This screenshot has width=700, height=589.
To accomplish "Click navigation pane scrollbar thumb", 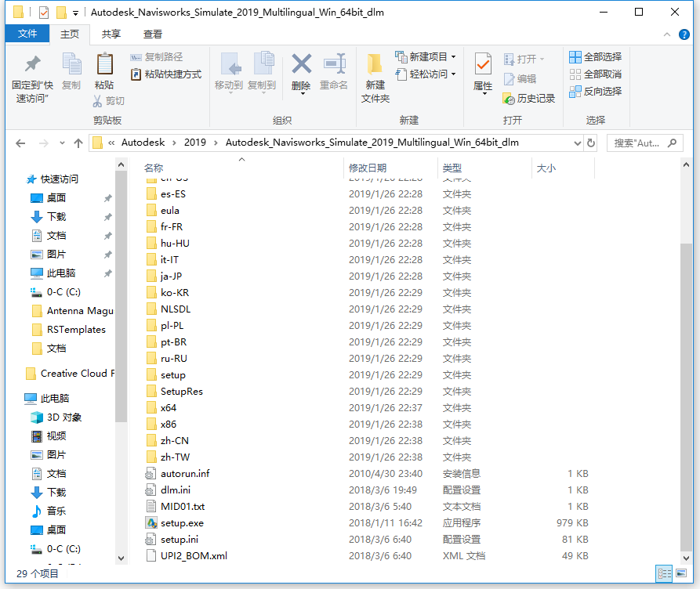I will pos(121,297).
